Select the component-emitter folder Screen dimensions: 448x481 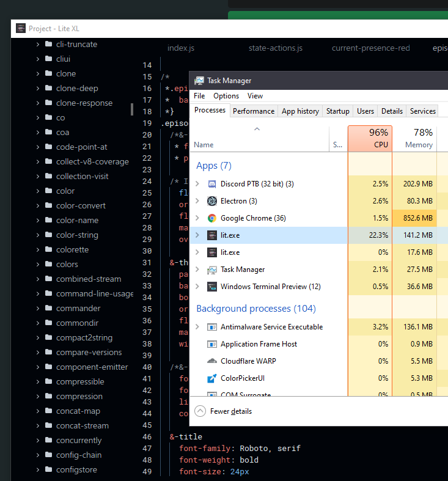(92, 367)
